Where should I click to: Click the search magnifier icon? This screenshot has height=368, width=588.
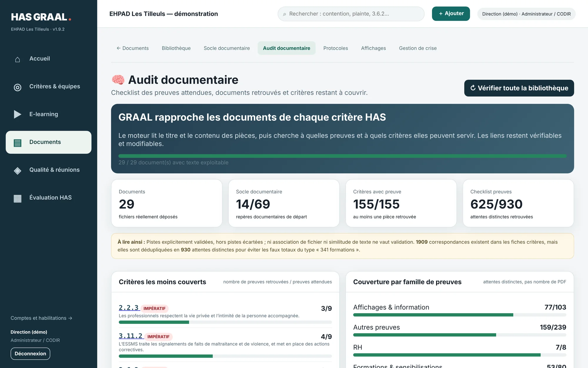(x=284, y=14)
